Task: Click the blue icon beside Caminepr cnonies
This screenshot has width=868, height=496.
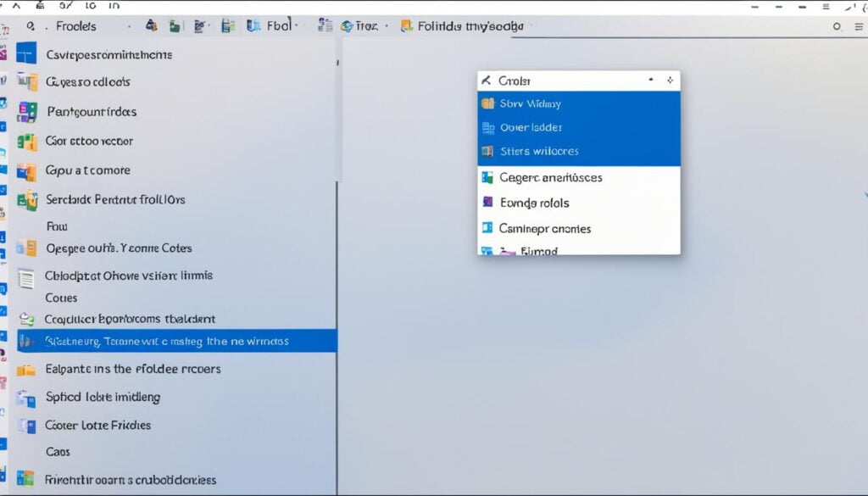Action: (487, 227)
